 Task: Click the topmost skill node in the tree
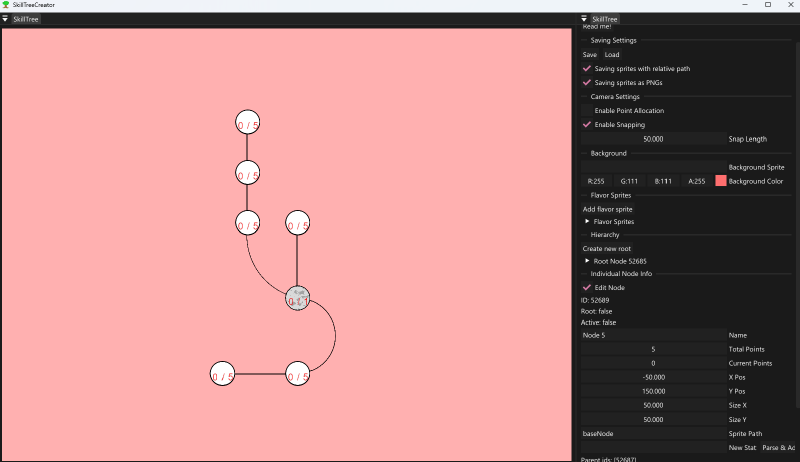tap(247, 122)
